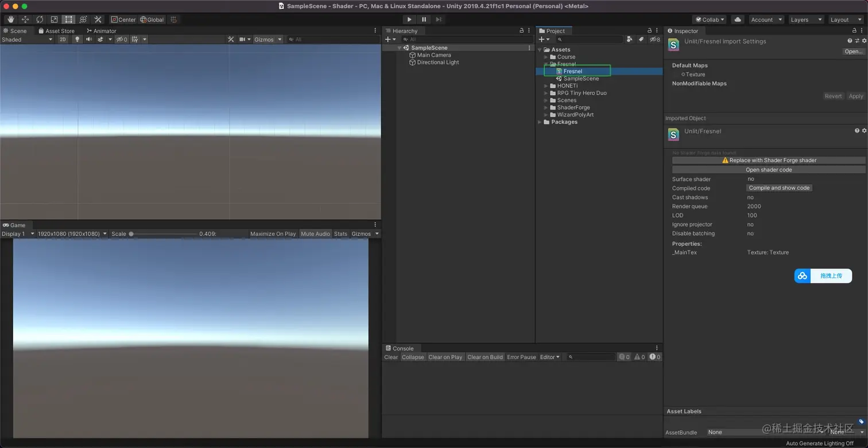Toggle Global handle rotation
The width and height of the screenshot is (868, 448).
pos(152,20)
